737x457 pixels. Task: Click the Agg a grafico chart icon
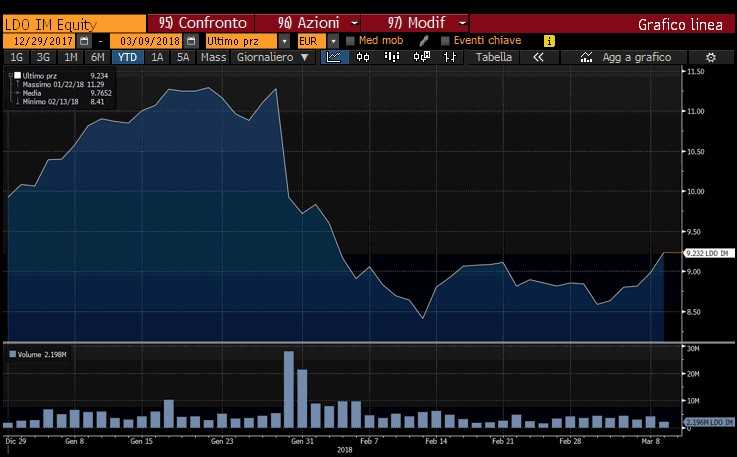pyautogui.click(x=586, y=57)
